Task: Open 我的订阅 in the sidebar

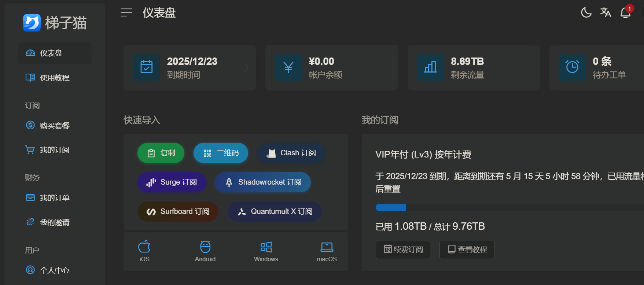Action: click(x=55, y=150)
